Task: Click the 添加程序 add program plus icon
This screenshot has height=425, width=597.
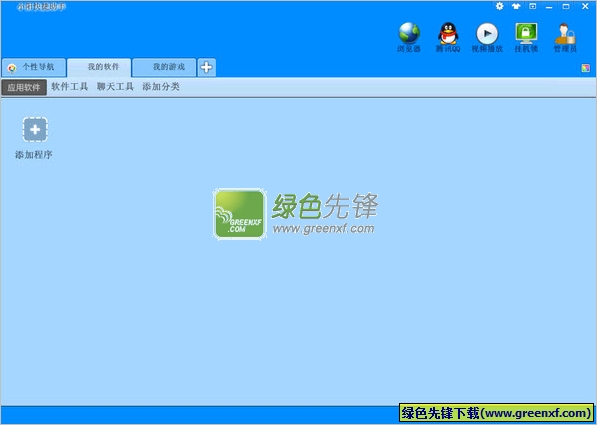Action: click(35, 129)
